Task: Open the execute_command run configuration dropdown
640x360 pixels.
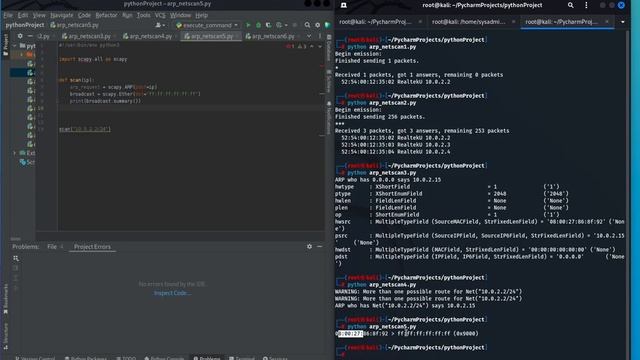Action: 207,25
